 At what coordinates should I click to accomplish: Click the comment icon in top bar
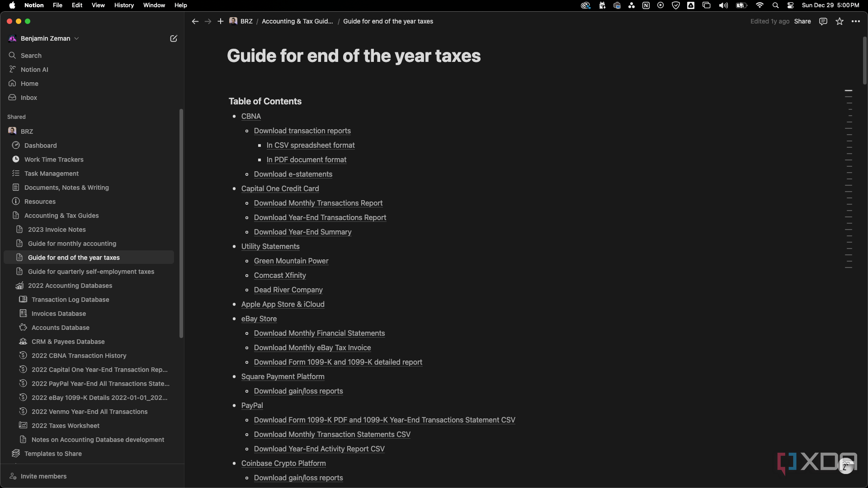point(823,21)
